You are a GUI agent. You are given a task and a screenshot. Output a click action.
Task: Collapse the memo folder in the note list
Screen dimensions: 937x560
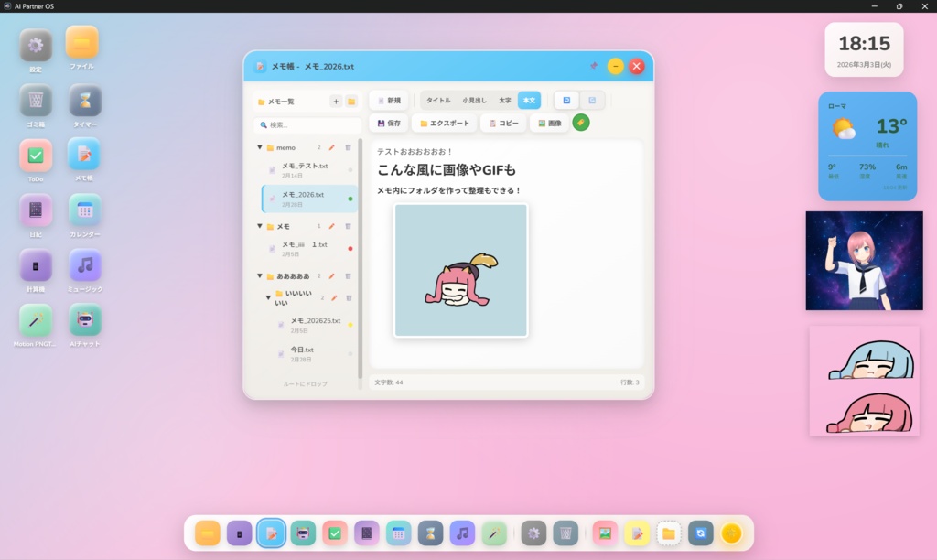coord(260,146)
